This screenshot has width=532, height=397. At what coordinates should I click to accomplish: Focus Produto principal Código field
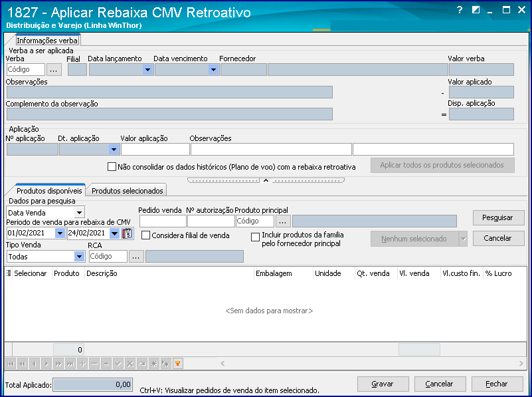point(255,221)
